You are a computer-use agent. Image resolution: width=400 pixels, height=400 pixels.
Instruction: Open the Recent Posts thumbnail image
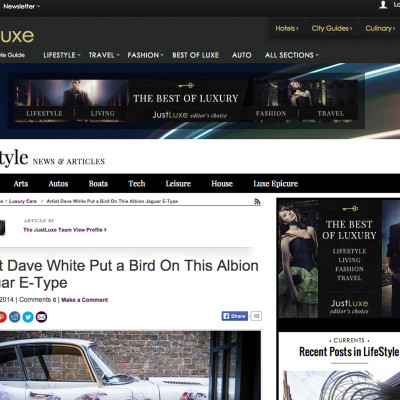click(341, 385)
